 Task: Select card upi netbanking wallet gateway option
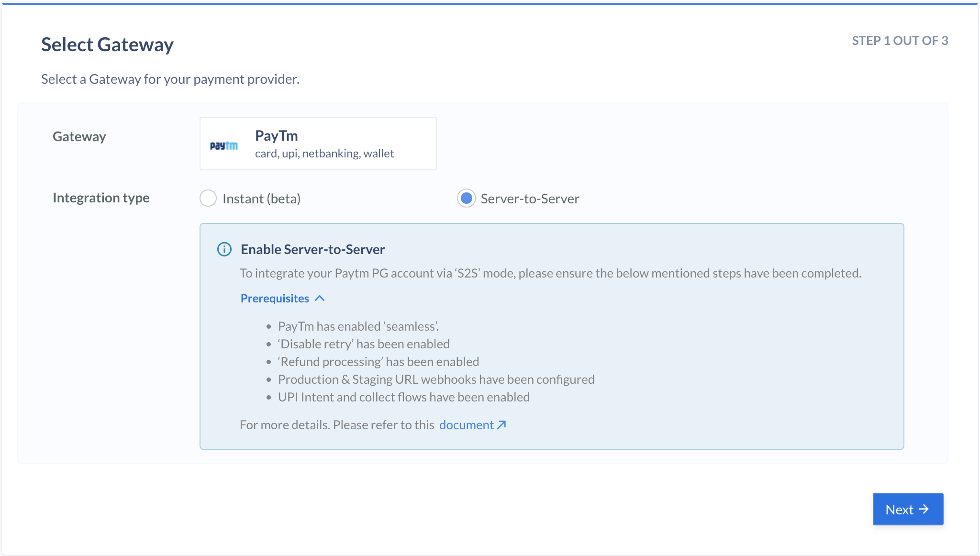[318, 144]
